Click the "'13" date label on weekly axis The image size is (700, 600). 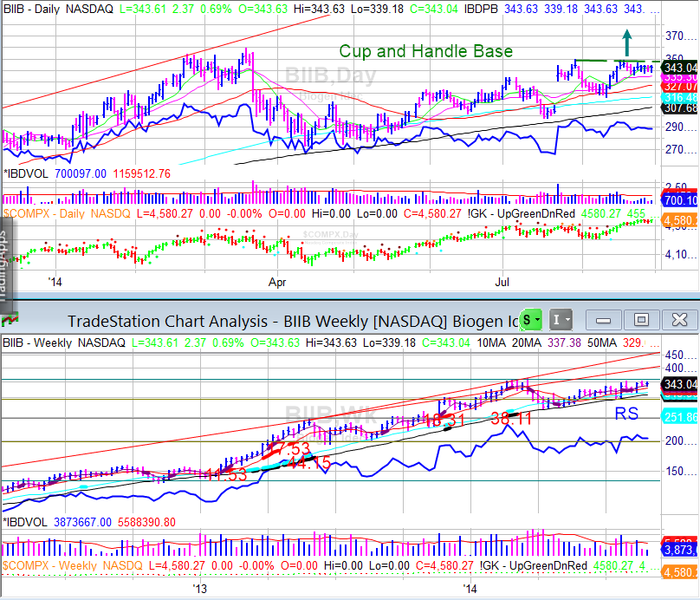click(200, 589)
